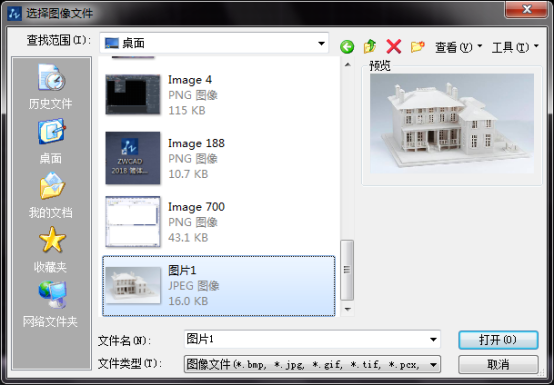Select the Image 188 thumbnail

point(132,158)
